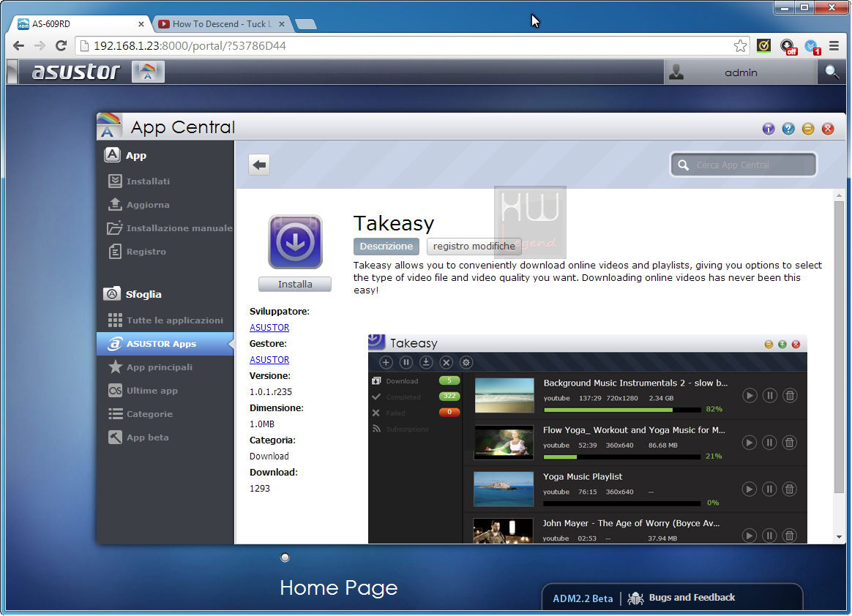852x616 pixels.
Task: Click the App Central window title
Action: [x=182, y=127]
